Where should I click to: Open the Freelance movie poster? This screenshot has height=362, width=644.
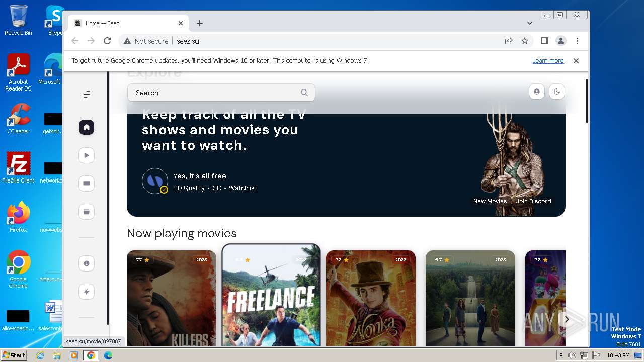(271, 295)
